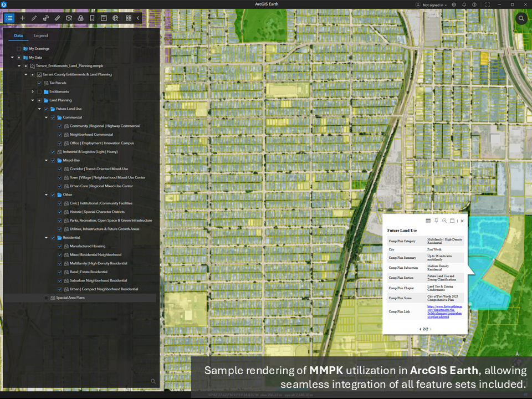Enable the Entitlements group checkbox
The height and width of the screenshot is (399, 532).
click(39, 92)
